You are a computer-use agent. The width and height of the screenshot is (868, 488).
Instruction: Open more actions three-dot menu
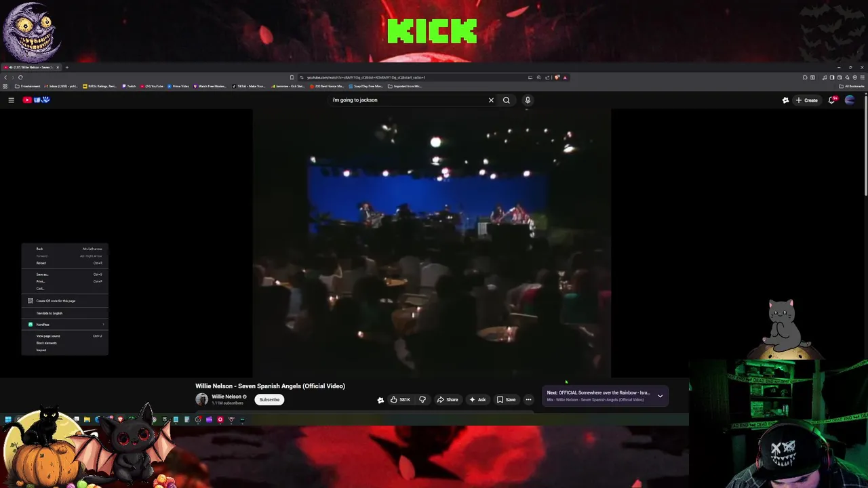click(528, 399)
